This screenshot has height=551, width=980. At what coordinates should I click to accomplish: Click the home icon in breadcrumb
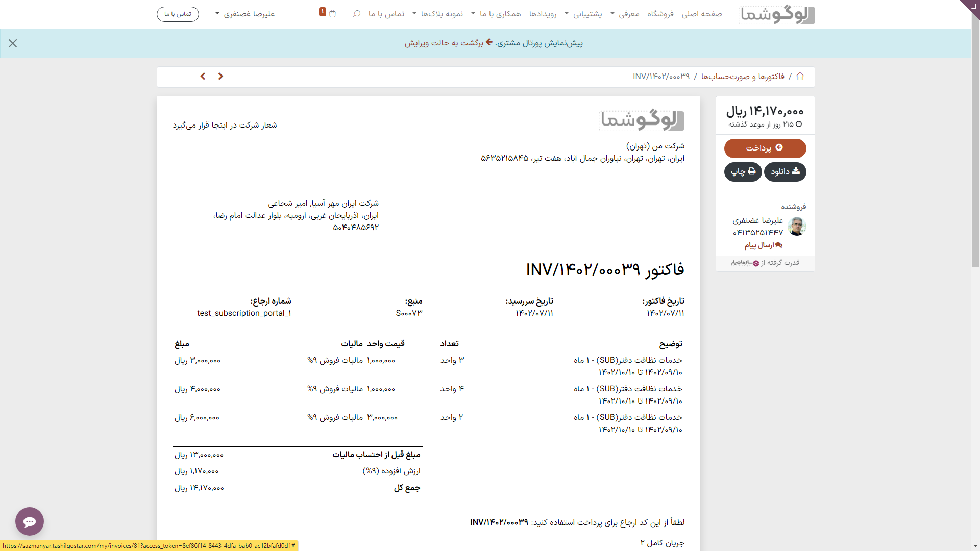[800, 77]
